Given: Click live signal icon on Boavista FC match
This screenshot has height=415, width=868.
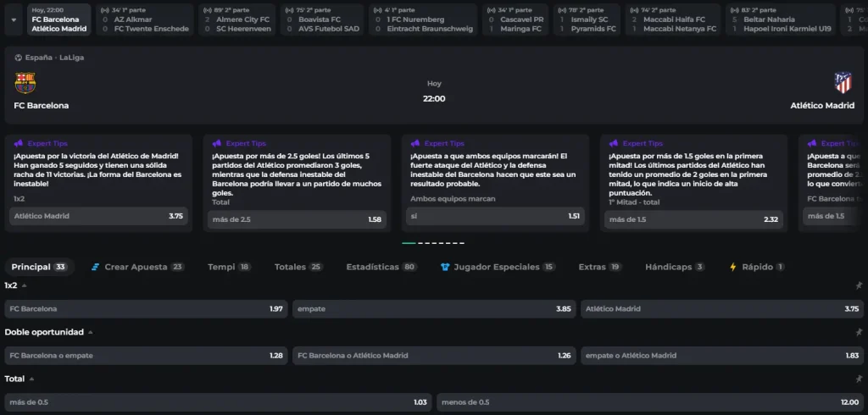Looking at the screenshot, I should [290, 10].
